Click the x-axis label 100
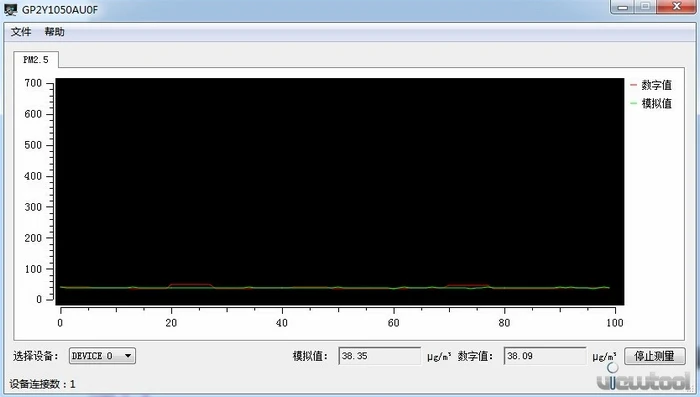Image resolution: width=700 pixels, height=397 pixels. click(x=615, y=323)
